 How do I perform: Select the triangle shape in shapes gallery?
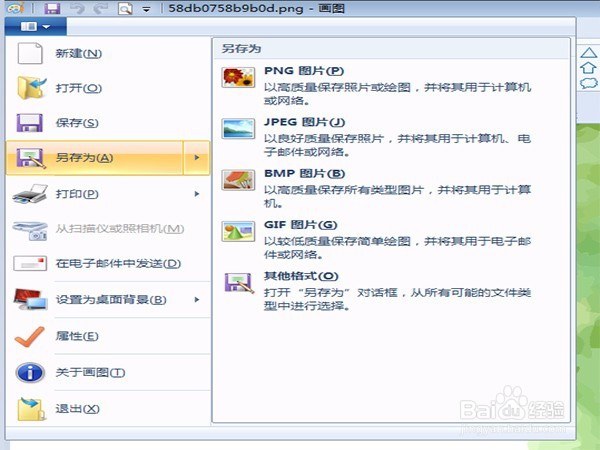[x=589, y=53]
